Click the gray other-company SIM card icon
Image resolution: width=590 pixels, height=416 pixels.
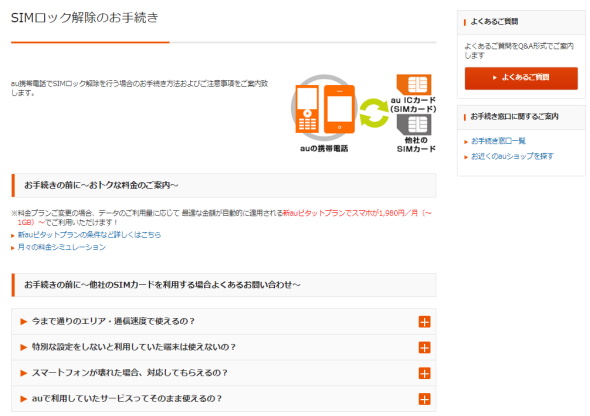[x=414, y=124]
